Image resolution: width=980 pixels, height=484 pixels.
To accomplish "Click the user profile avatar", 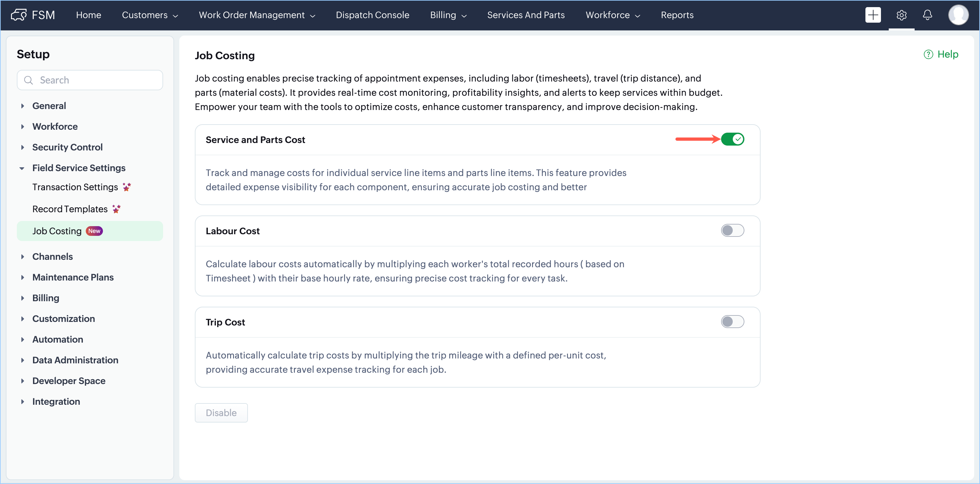I will [958, 15].
